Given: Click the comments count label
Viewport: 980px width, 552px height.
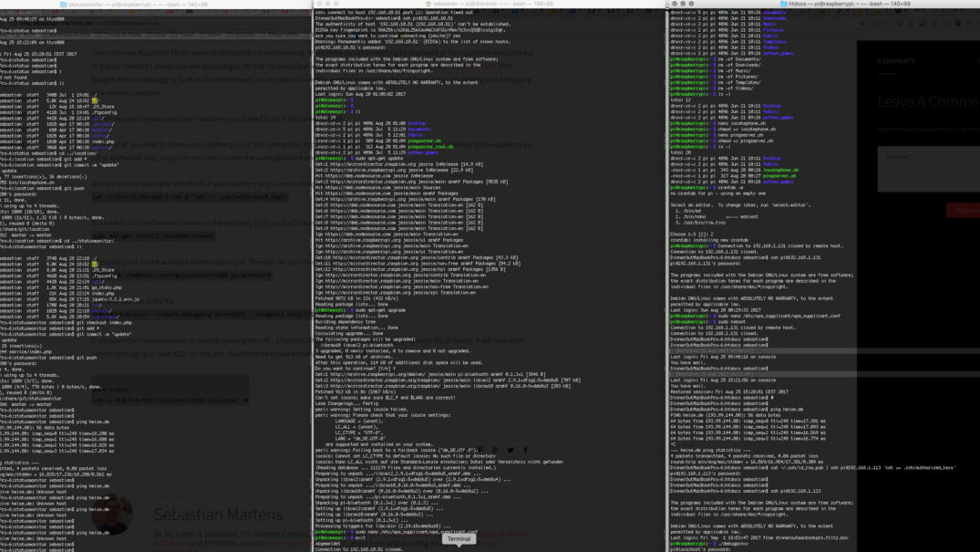Looking at the screenshot, I should [x=895, y=61].
